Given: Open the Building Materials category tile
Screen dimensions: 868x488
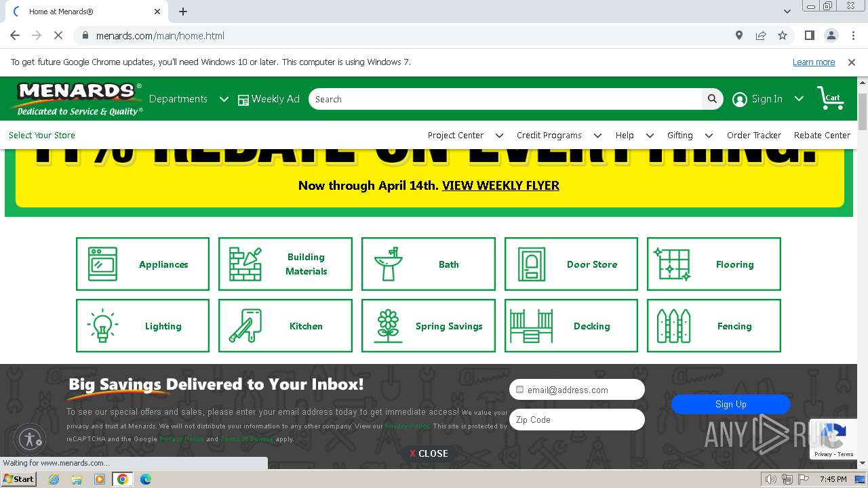Looking at the screenshot, I should click(x=285, y=264).
